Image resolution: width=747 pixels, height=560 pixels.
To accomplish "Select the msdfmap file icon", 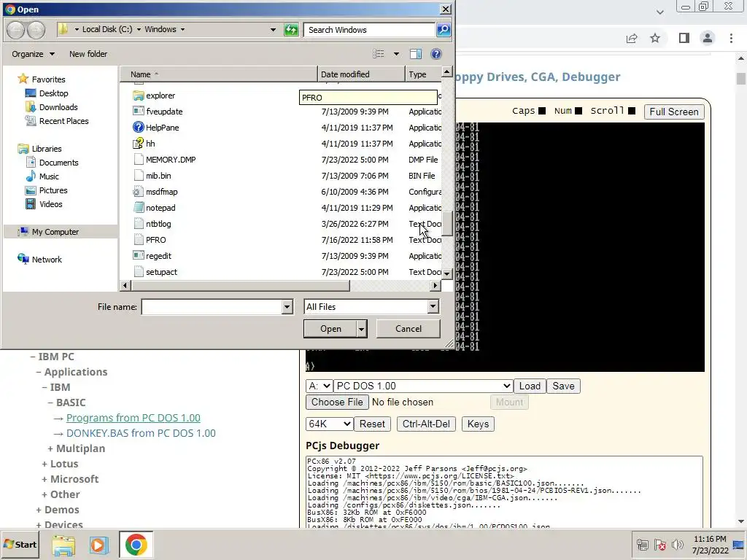I will pos(138,192).
